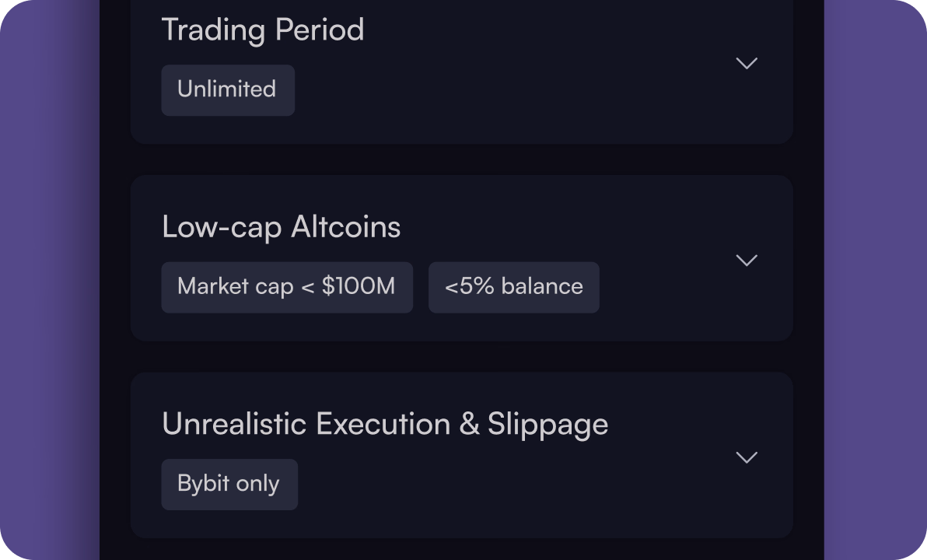Click empty space right of <5% balance tag
927x560 pixels.
pyautogui.click(x=661, y=288)
